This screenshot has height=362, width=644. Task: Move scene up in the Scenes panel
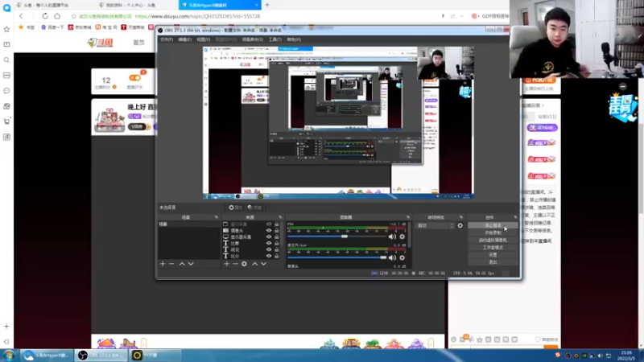click(182, 264)
